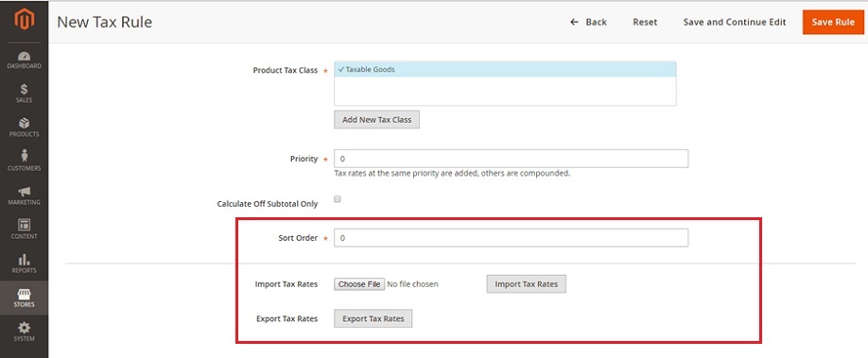This screenshot has height=358, width=868.
Task: Open the Stores sidebar menu
Action: (24, 298)
